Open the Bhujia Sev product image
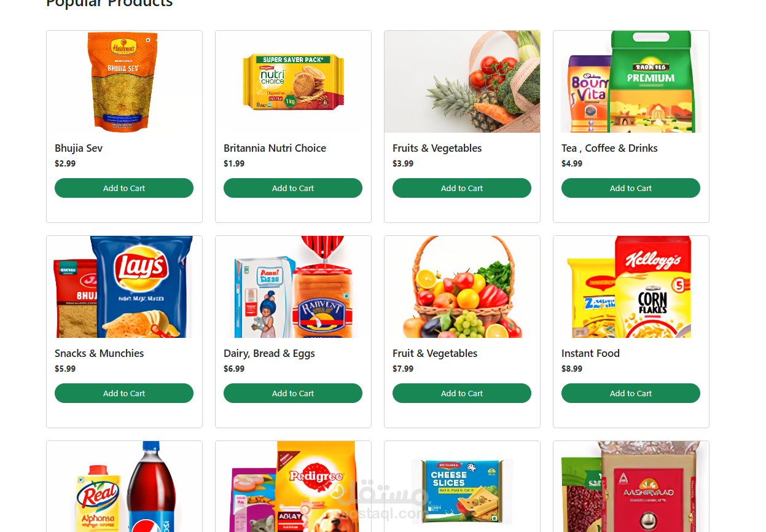 click(124, 82)
